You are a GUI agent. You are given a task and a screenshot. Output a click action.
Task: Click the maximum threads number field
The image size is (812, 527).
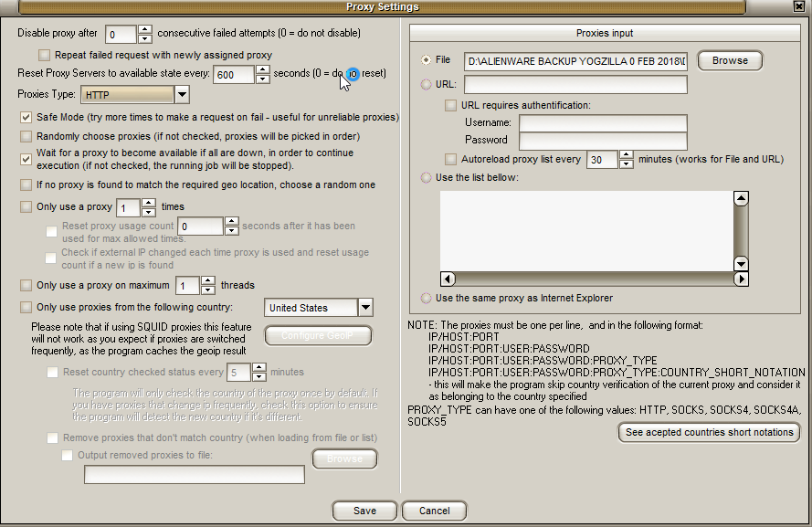pos(187,286)
